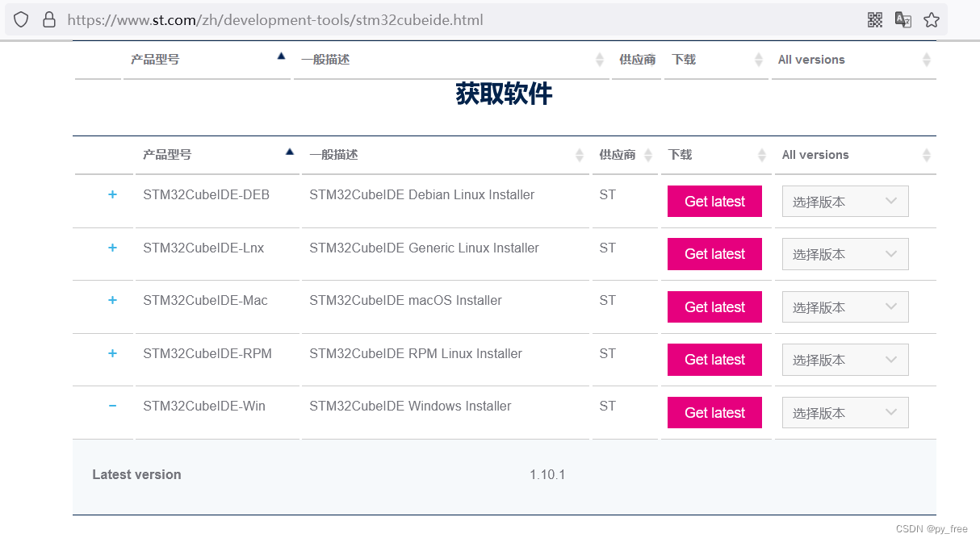Click Get latest for RPM Linux Installer

coord(714,360)
